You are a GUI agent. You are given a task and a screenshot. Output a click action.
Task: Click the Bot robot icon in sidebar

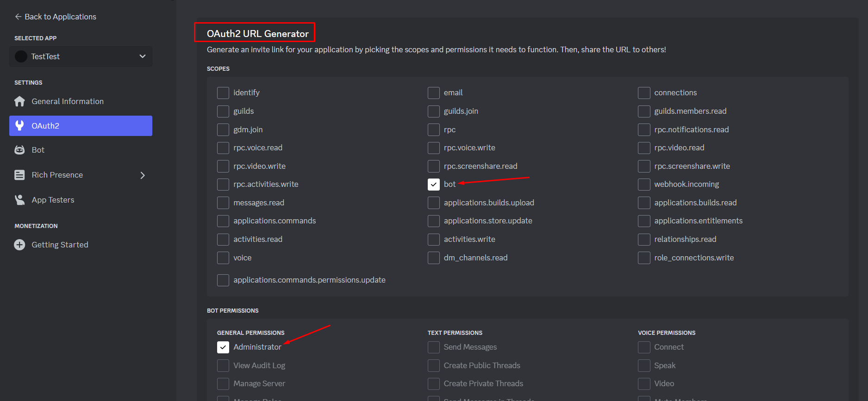point(19,150)
